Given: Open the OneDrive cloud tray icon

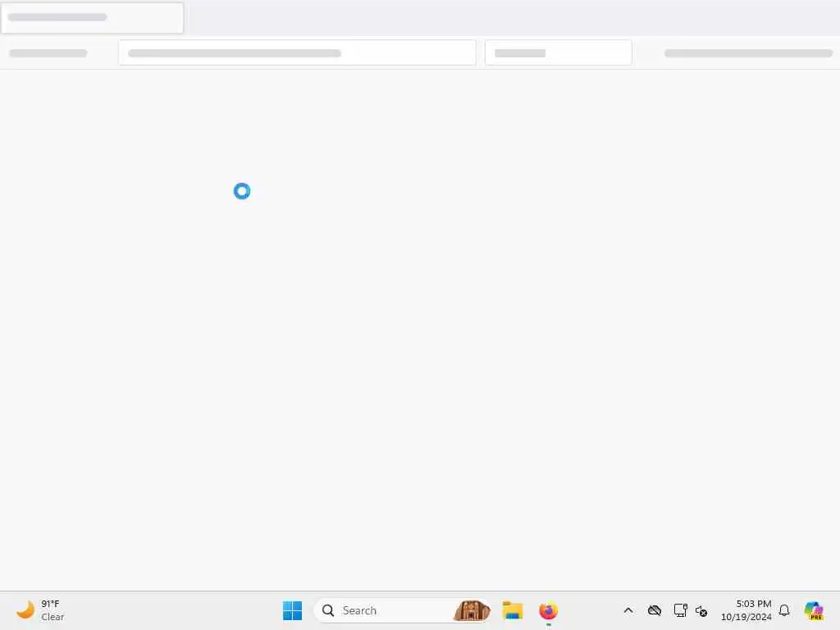Looking at the screenshot, I should click(654, 610).
